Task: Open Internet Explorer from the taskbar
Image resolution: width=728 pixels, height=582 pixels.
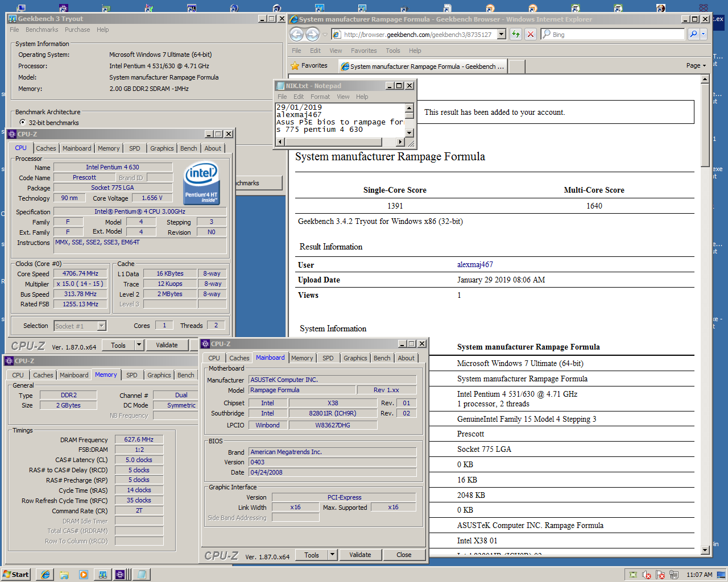Action: [45, 575]
